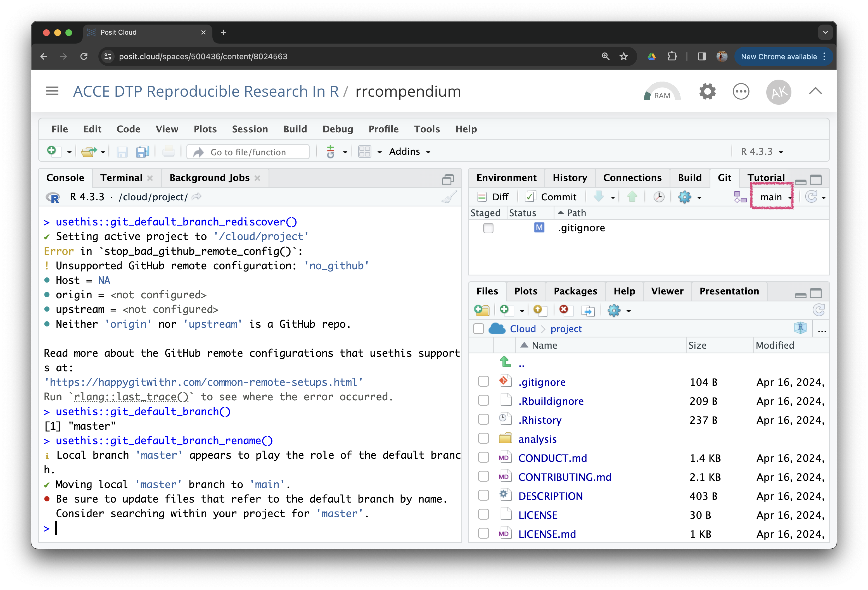Click the Git Pull down-arrow icon

(599, 197)
